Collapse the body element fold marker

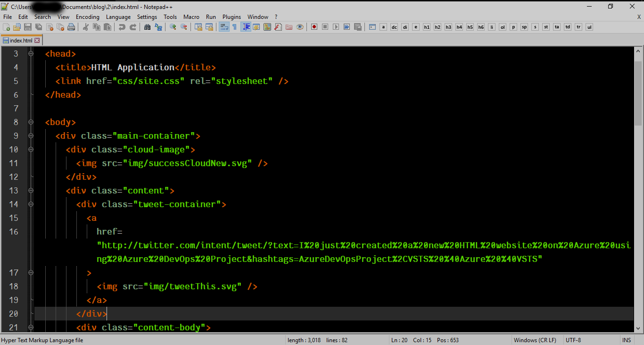click(31, 122)
